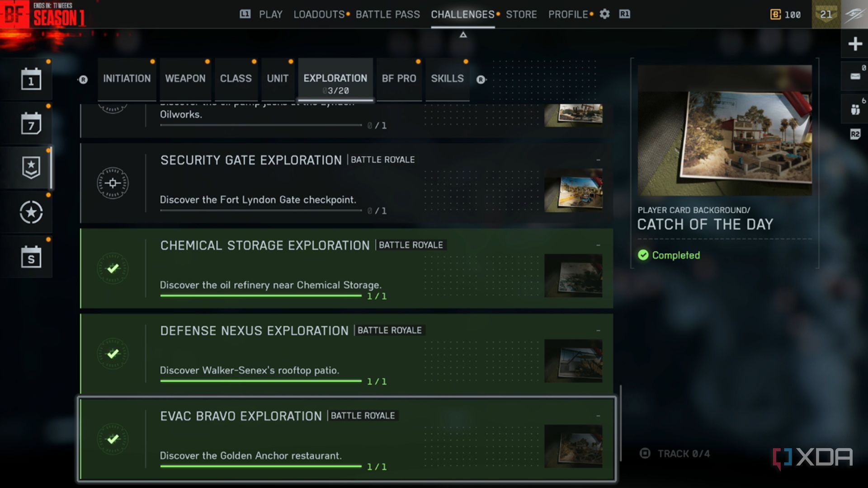
Task: Click Evac Bravo Exploration progress bar
Action: [x=261, y=466]
